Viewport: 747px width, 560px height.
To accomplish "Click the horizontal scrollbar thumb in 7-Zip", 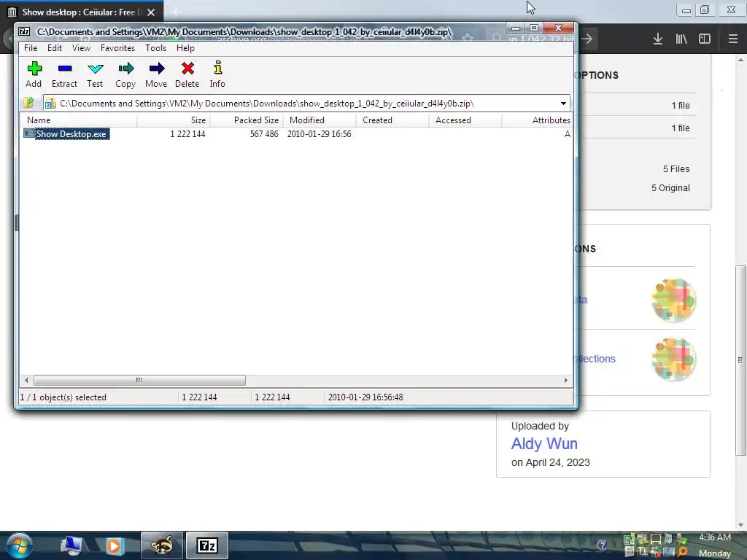I will click(x=139, y=380).
